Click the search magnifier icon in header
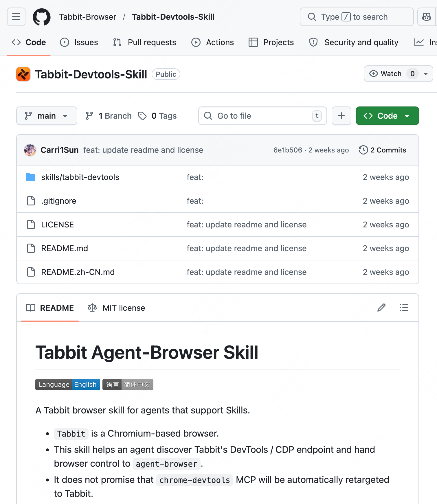The image size is (437, 504). [x=312, y=17]
